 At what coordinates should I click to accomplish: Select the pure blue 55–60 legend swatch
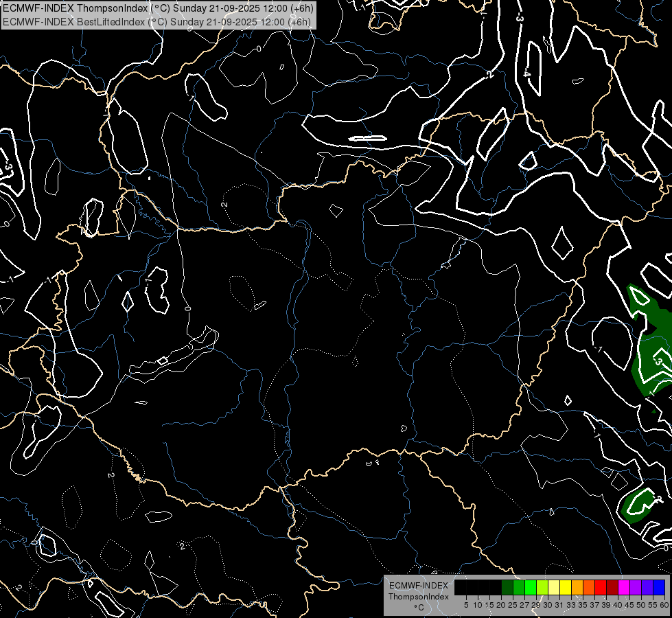(x=659, y=587)
